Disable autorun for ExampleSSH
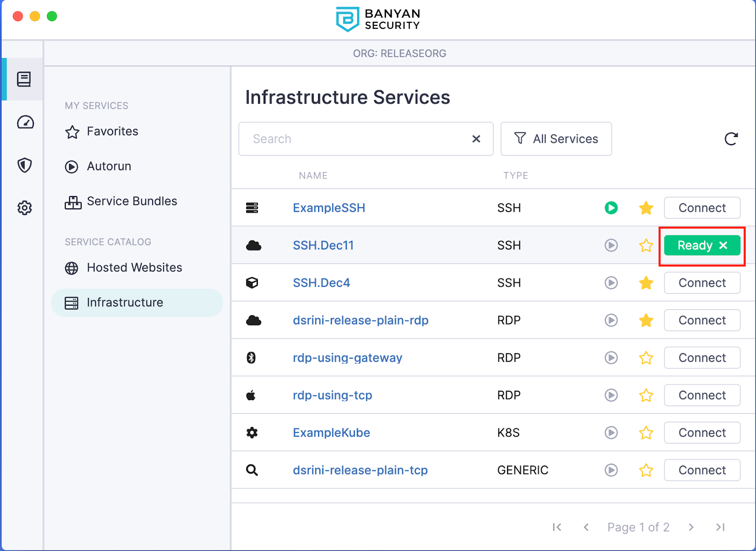This screenshot has height=551, width=756. tap(611, 208)
